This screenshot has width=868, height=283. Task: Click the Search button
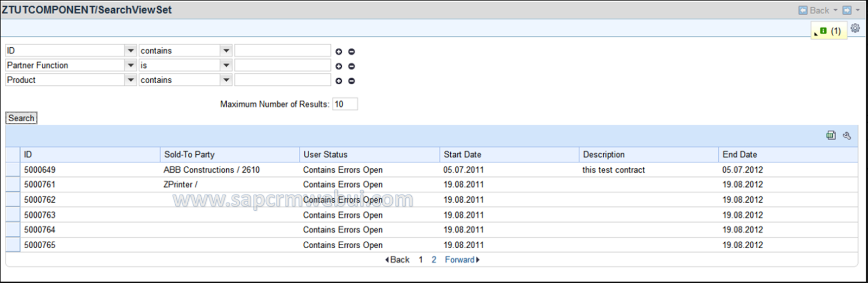21,118
